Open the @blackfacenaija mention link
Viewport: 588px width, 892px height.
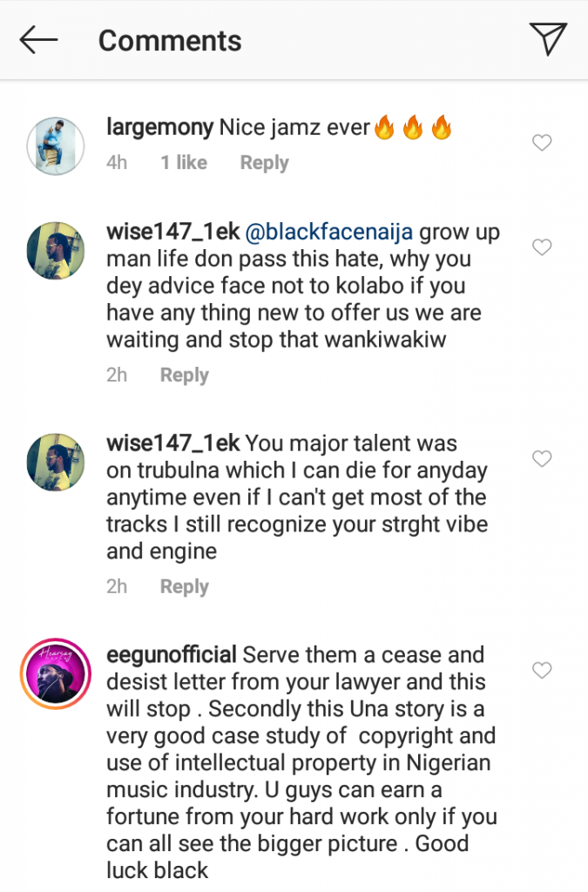[329, 233]
